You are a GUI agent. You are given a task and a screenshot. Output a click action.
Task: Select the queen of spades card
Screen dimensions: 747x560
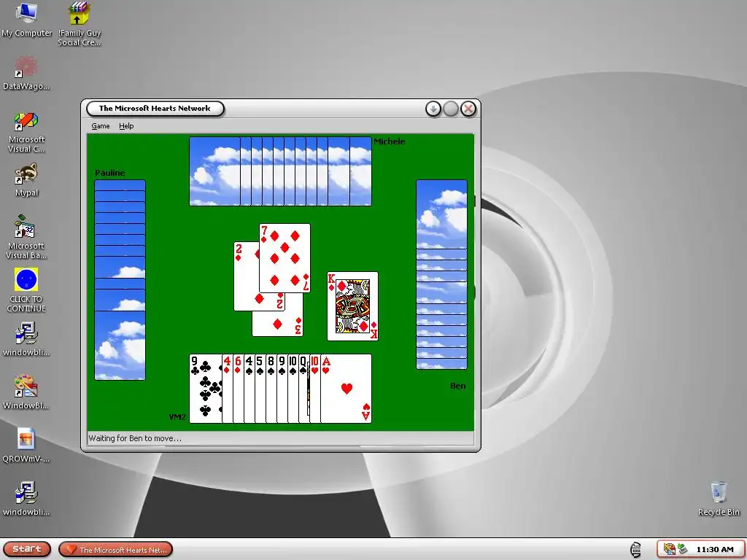pos(304,389)
